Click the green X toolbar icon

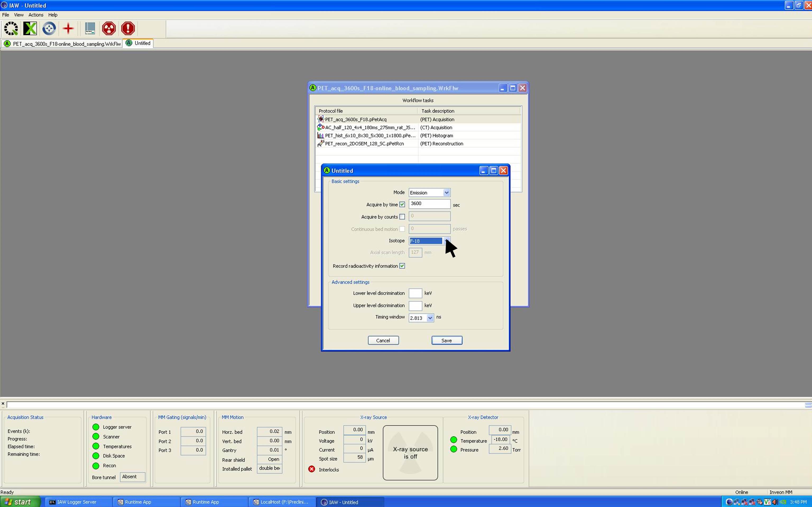click(30, 29)
